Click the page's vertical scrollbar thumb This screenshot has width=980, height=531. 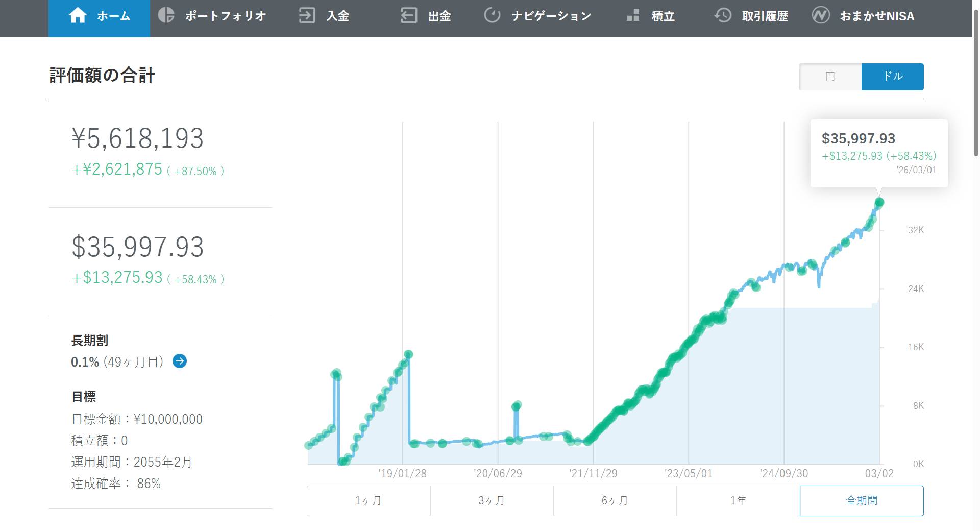click(976, 82)
